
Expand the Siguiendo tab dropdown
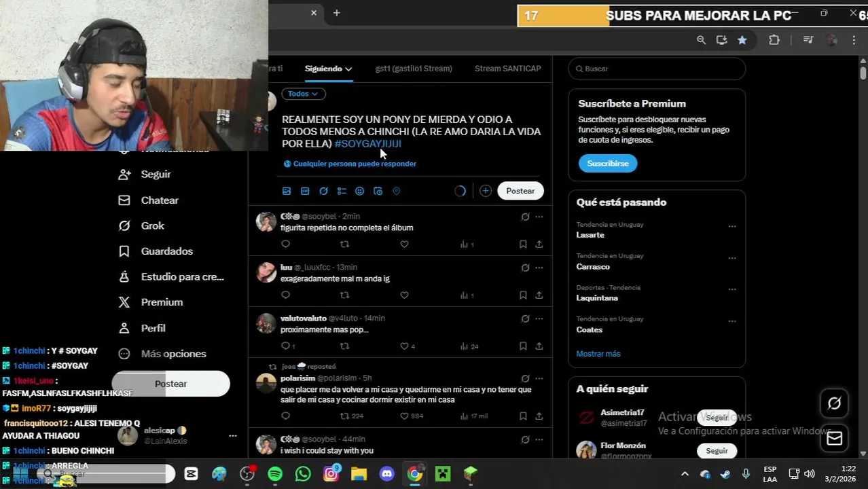(348, 69)
